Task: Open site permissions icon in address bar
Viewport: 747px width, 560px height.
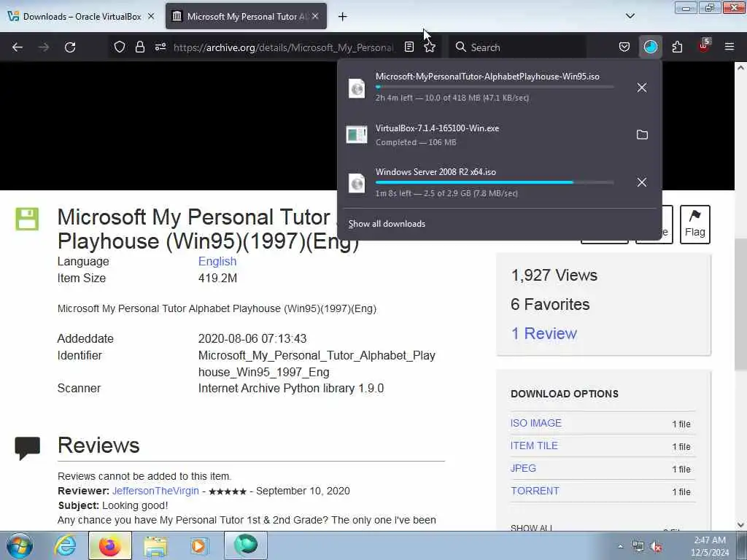Action: click(x=160, y=47)
